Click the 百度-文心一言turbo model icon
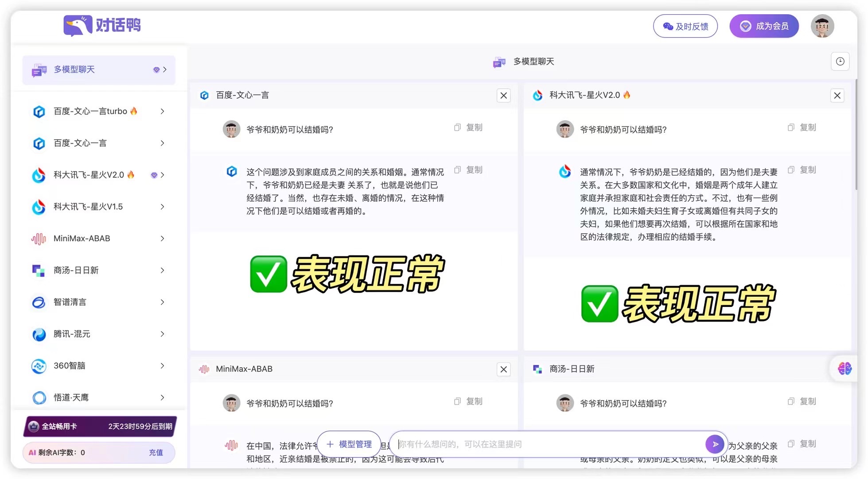The image size is (868, 479). (39, 111)
